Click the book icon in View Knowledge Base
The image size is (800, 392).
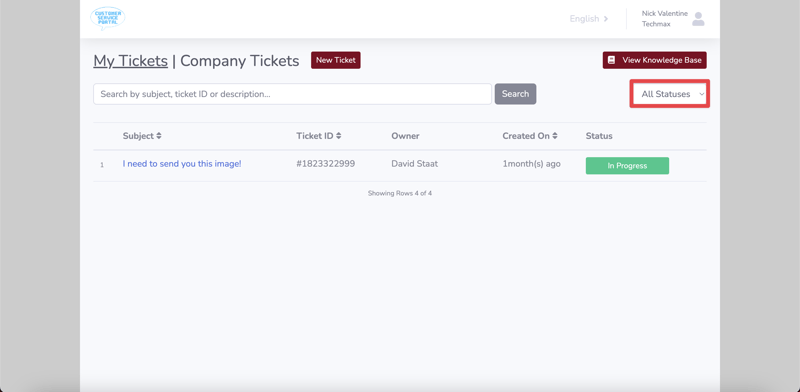611,60
